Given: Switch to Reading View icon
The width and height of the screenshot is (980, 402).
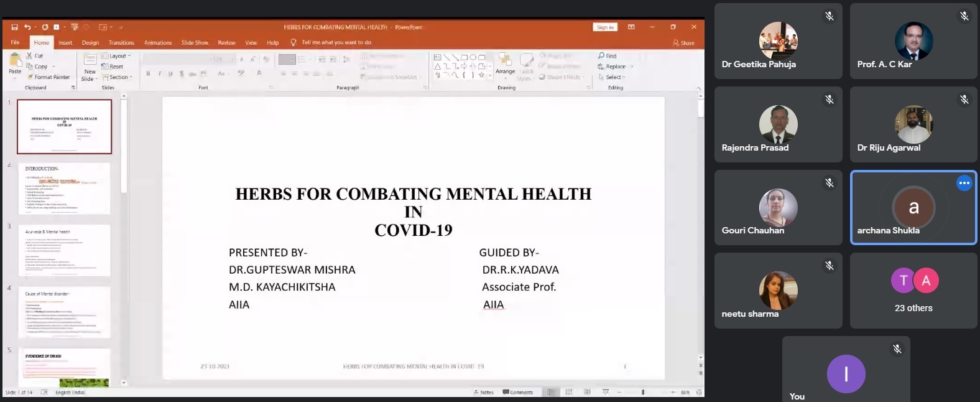Looking at the screenshot, I should tap(587, 392).
